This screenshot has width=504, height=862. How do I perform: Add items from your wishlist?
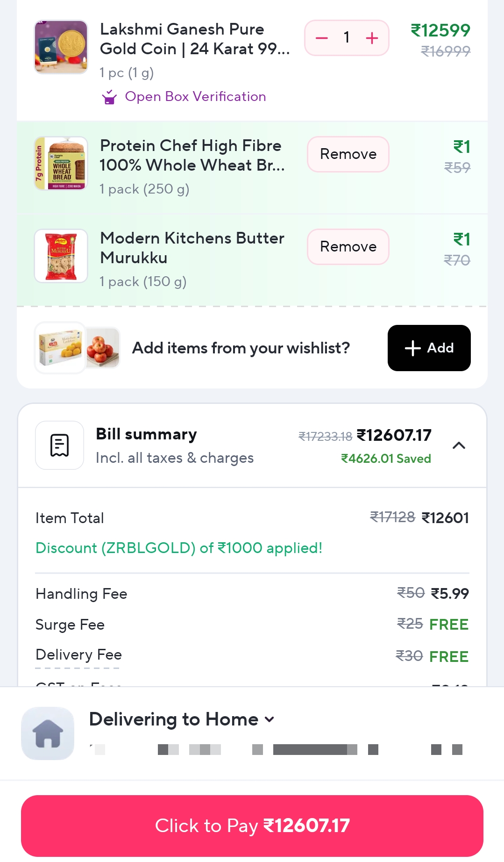(429, 348)
